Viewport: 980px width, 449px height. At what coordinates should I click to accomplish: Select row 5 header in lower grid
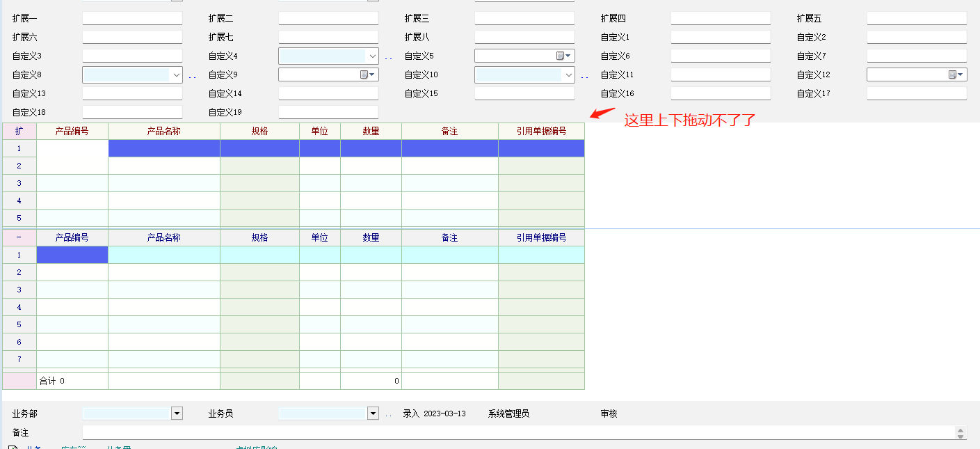(x=19, y=324)
